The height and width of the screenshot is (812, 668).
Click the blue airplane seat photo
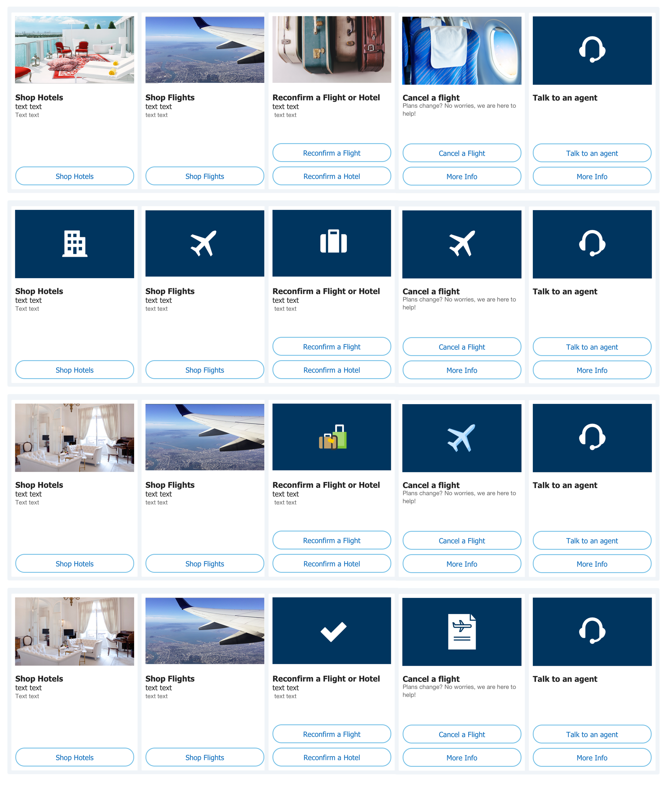[461, 49]
